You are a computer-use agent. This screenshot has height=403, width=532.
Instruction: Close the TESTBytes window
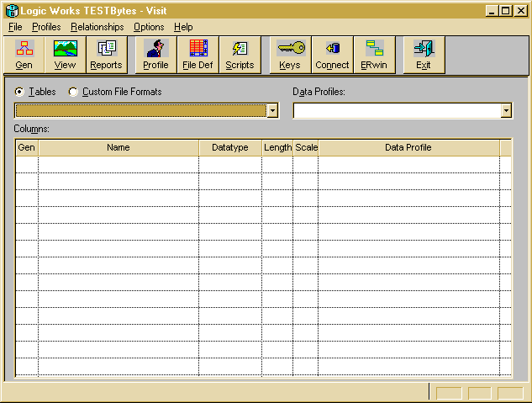coord(520,11)
